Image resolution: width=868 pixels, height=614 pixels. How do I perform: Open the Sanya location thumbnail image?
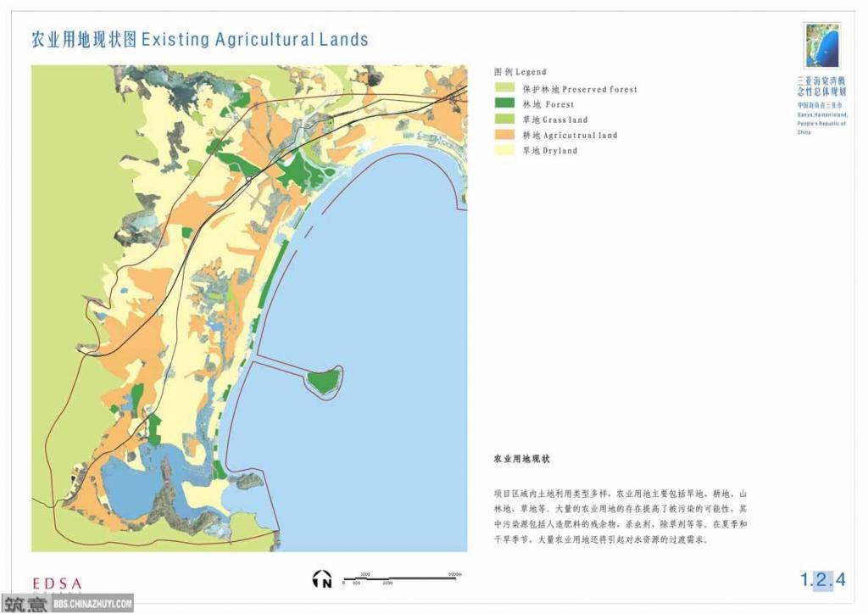coord(820,46)
